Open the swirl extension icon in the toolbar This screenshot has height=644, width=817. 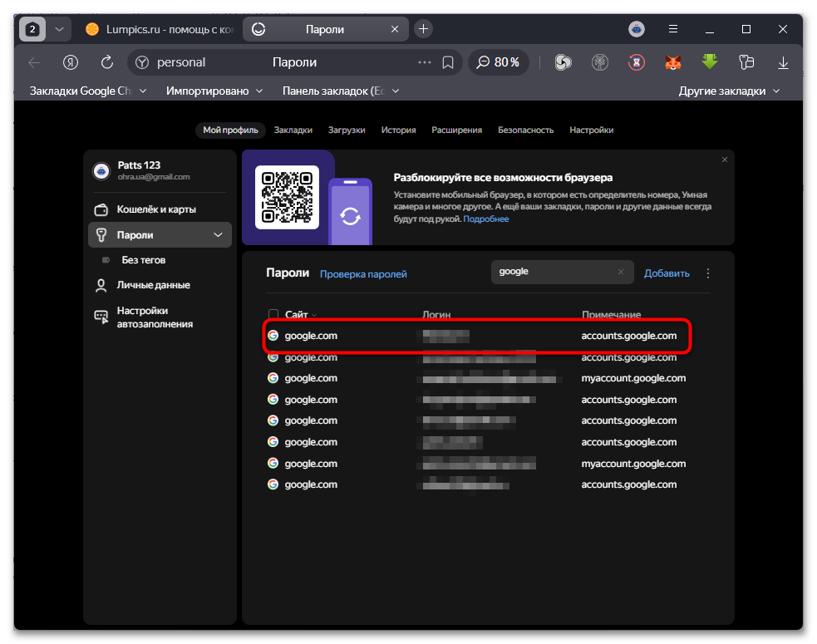point(563,62)
